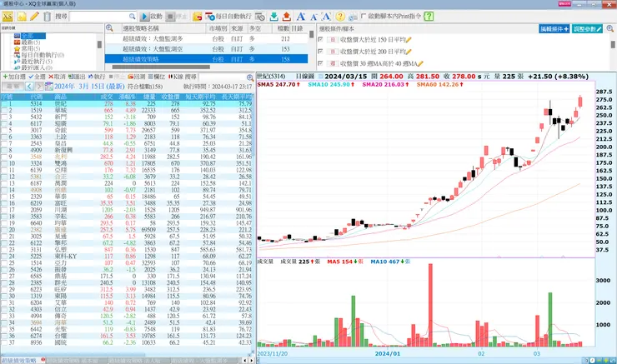Click 日線圖 chart period label
Image resolution: width=617 pixels, height=364 pixels.
[305, 77]
